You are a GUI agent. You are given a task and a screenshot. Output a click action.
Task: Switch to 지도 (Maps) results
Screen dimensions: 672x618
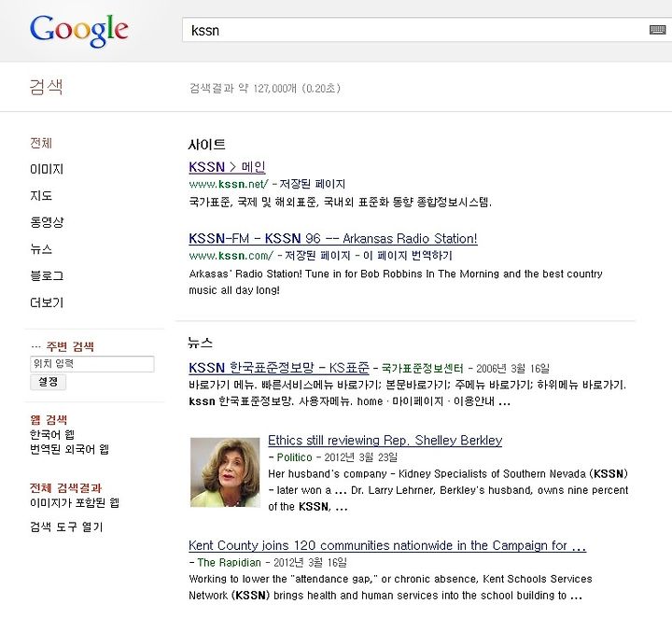[x=41, y=196]
